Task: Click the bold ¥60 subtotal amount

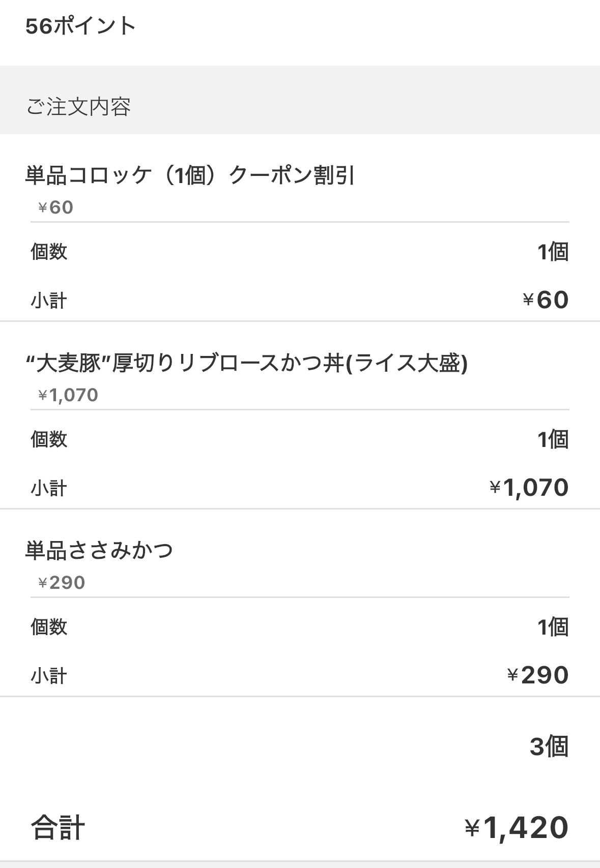Action: click(x=546, y=300)
